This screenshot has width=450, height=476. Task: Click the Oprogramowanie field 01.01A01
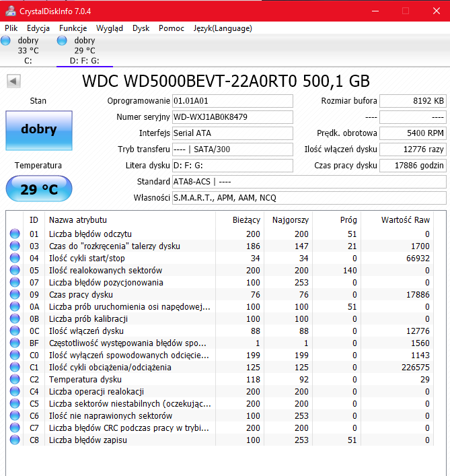pos(233,101)
